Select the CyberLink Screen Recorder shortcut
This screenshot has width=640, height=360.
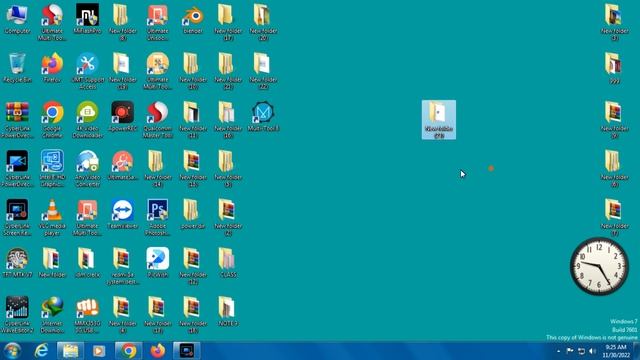(17, 218)
